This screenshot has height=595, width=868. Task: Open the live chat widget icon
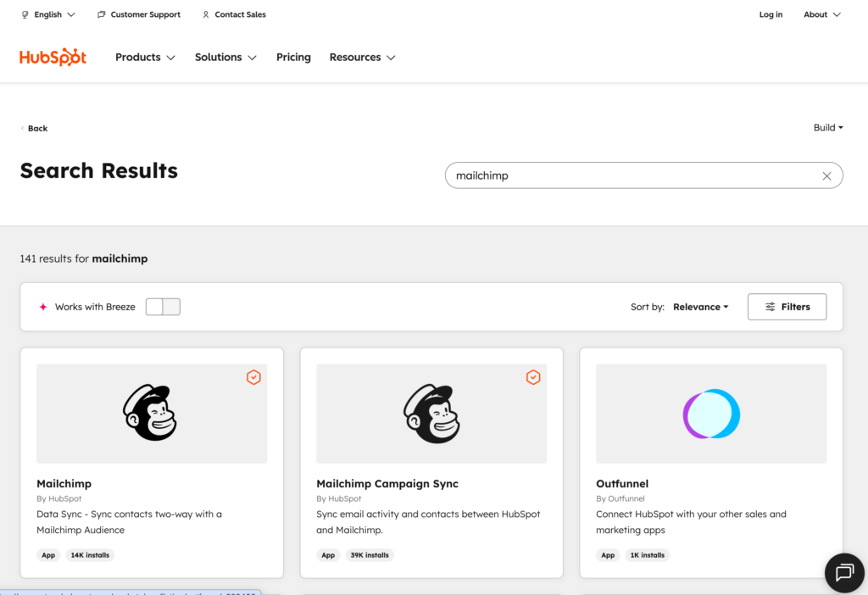(844, 573)
